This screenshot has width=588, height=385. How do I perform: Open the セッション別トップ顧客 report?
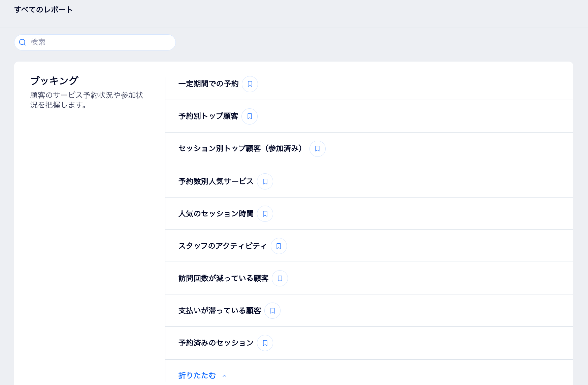(x=240, y=148)
